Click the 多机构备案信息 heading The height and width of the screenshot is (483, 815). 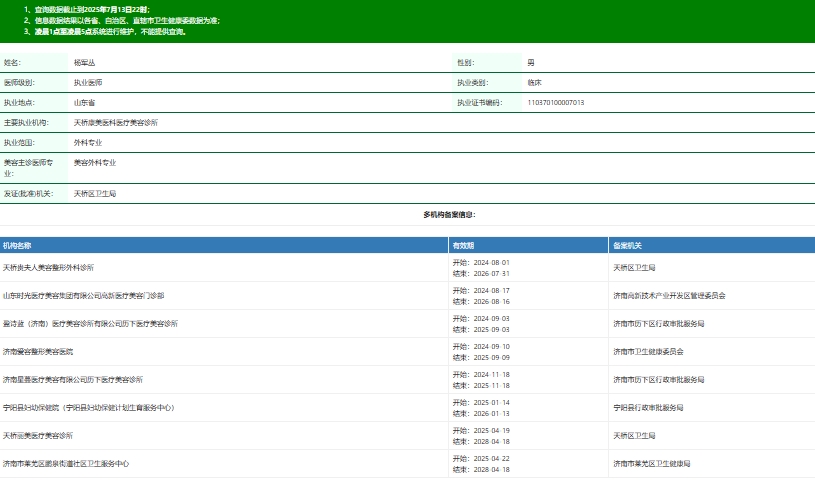[x=449, y=215]
